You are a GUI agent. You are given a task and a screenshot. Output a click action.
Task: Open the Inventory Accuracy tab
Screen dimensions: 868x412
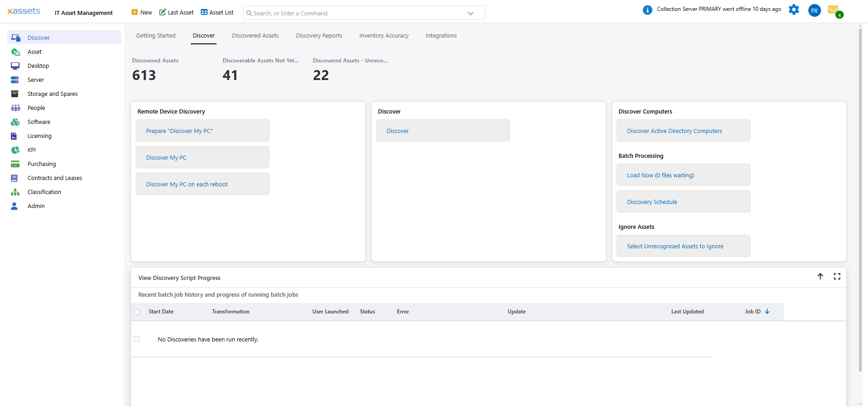(x=383, y=35)
